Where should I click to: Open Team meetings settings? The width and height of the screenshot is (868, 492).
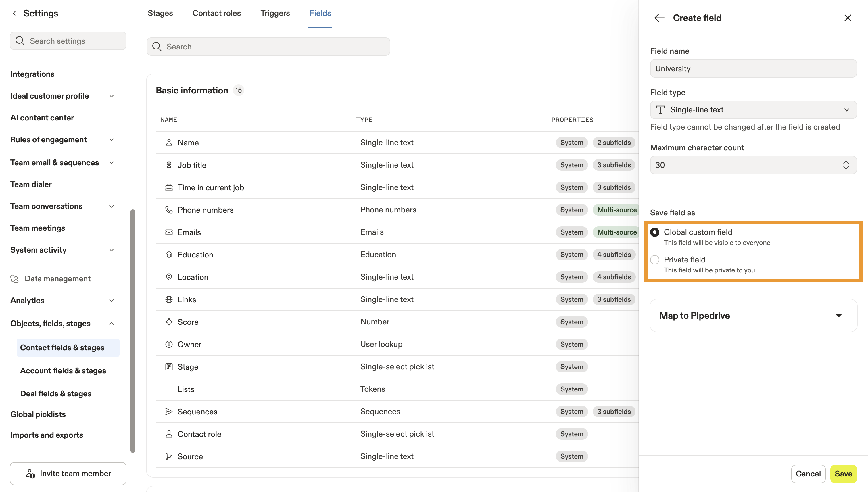tap(37, 228)
